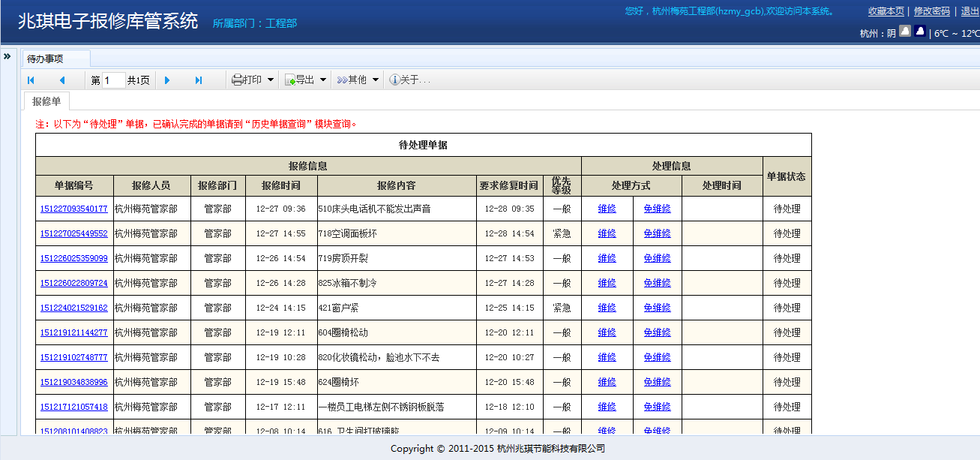The width and height of the screenshot is (980, 460).
Task: Click the 导出 export toolbar button
Action: (299, 80)
